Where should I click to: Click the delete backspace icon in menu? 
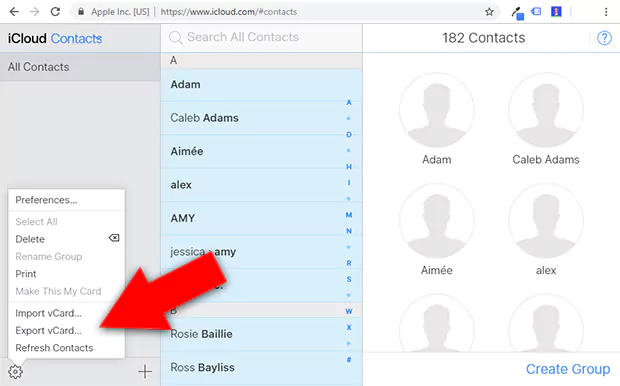coord(114,238)
